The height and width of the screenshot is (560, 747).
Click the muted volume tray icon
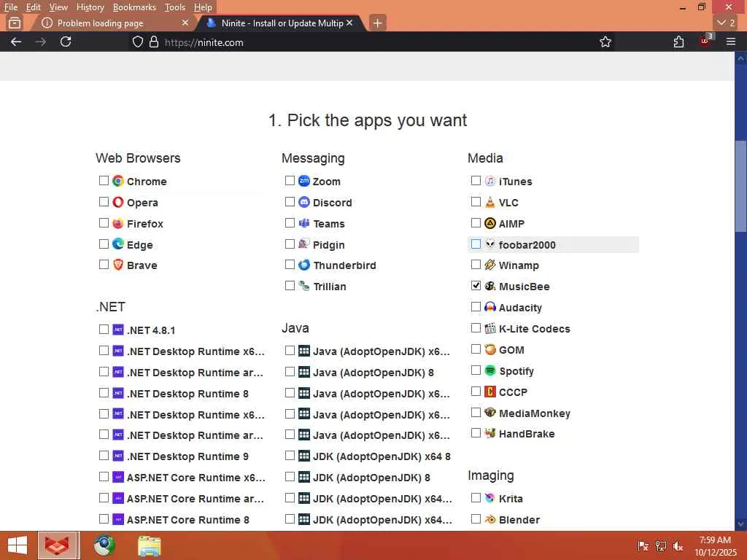pos(678,545)
